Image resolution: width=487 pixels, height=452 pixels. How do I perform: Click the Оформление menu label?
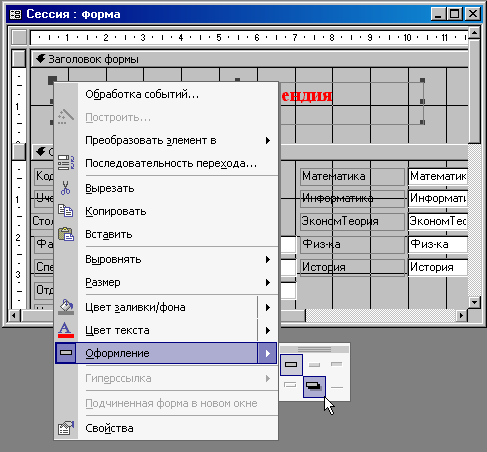[x=117, y=353]
